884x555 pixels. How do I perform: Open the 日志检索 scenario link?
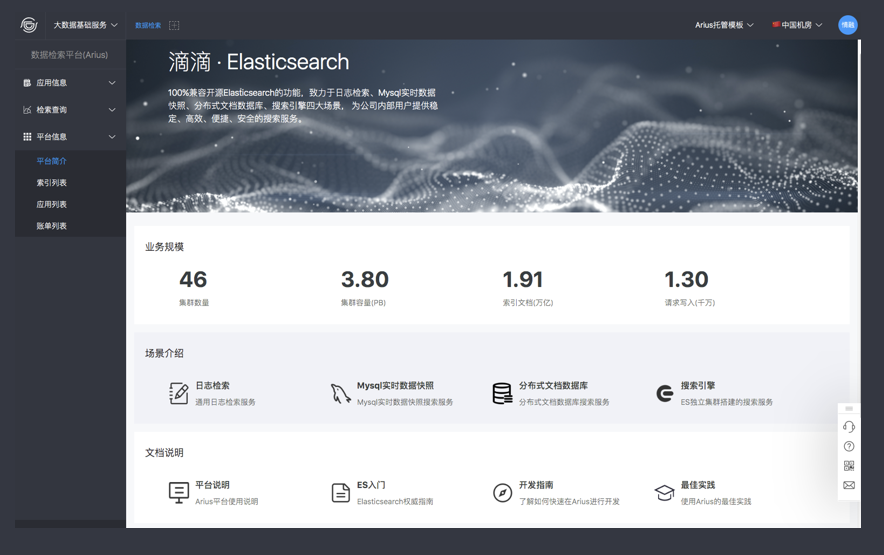click(x=213, y=386)
